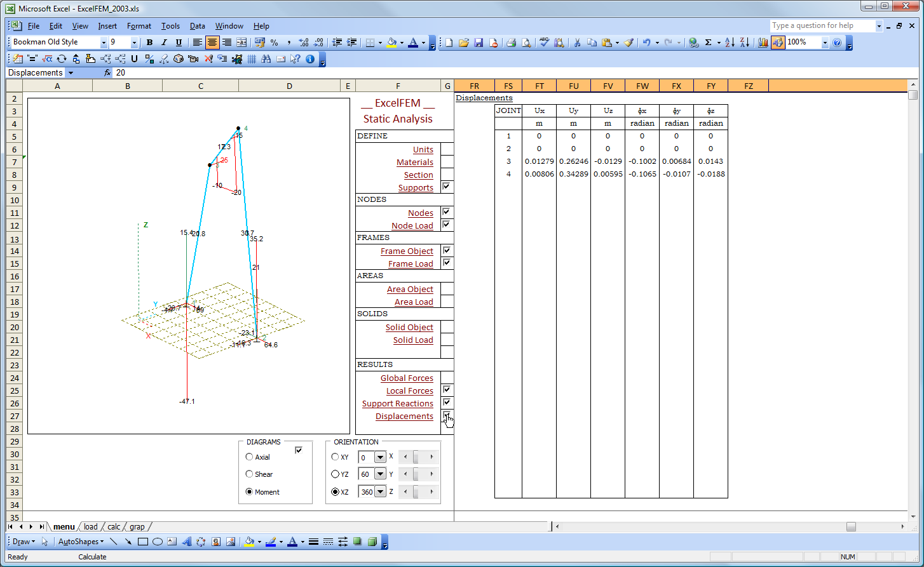This screenshot has height=567, width=924.
Task: Open the font size dropdown
Action: pyautogui.click(x=134, y=43)
